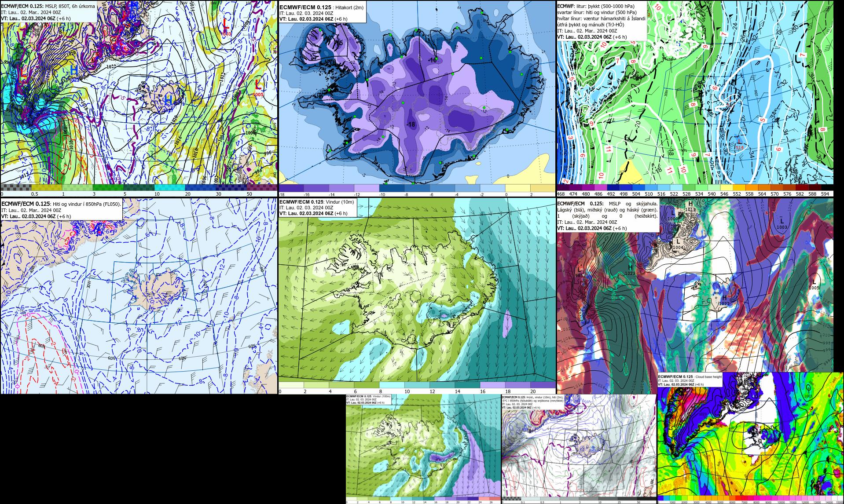Click the H 1027 marker on the cloud cover map
The width and height of the screenshot is (844, 504).
tap(724, 300)
